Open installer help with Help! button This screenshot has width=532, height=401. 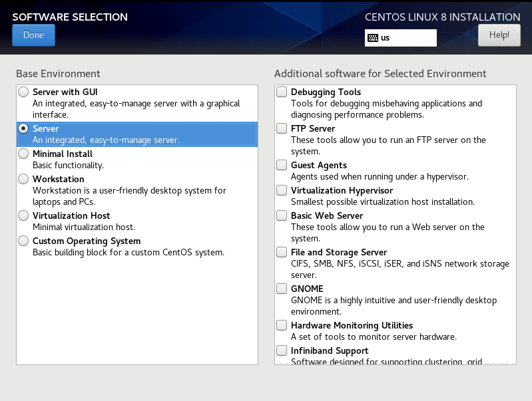pyautogui.click(x=499, y=35)
